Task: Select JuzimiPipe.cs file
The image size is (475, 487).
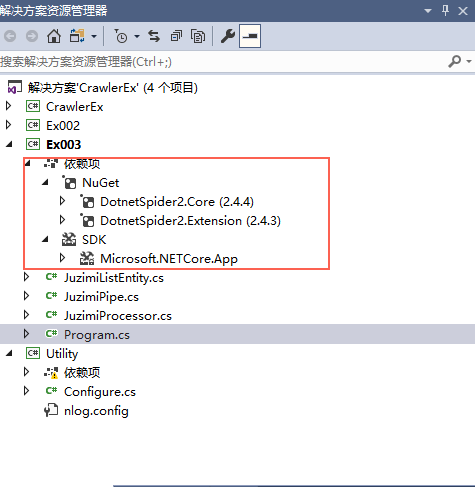Action: 101,297
